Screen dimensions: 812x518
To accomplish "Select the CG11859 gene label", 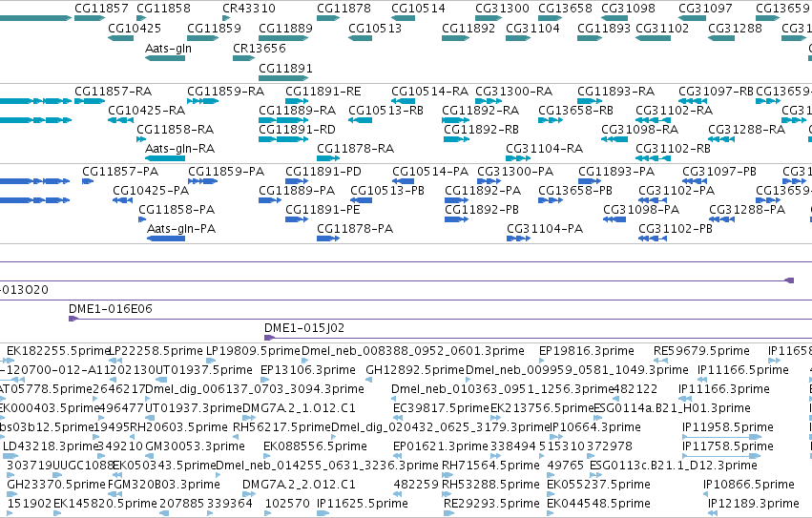I will (215, 28).
